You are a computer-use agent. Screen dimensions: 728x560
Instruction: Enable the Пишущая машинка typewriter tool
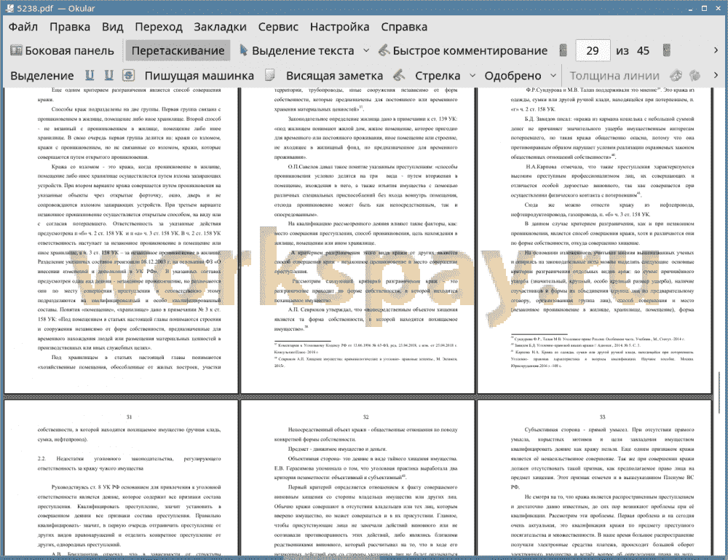tap(199, 76)
